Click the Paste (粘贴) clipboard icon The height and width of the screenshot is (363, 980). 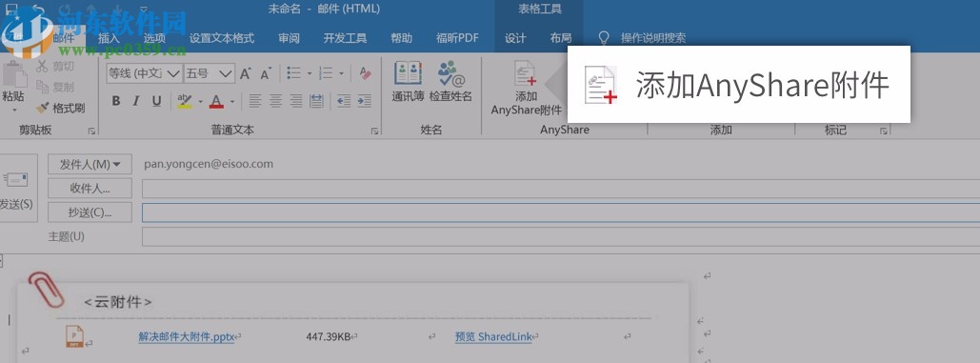tap(15, 75)
